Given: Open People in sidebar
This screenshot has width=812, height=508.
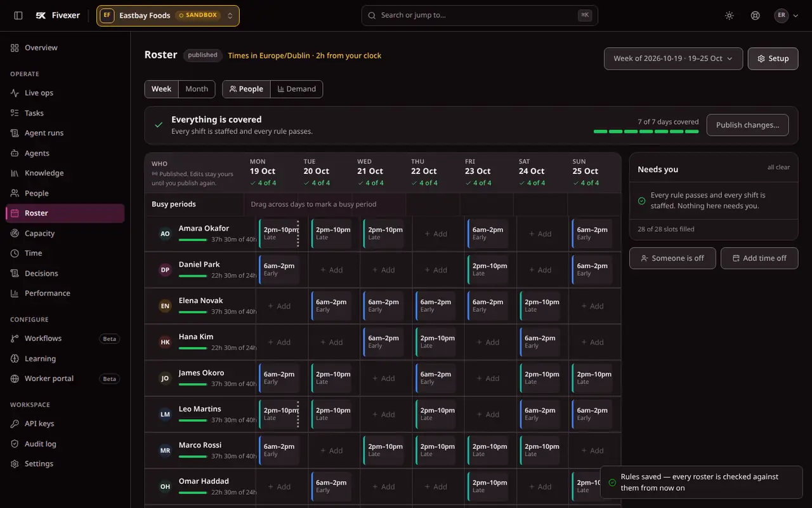Looking at the screenshot, I should coord(65,193).
